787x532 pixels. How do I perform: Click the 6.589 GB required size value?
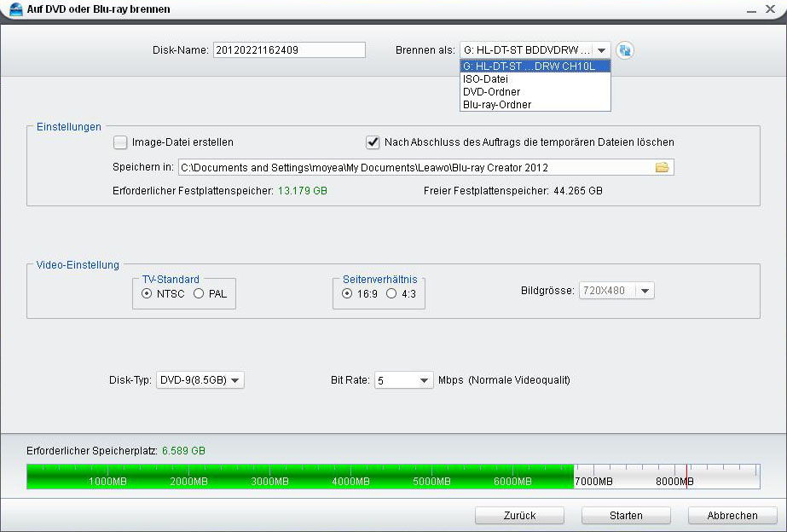click(183, 451)
